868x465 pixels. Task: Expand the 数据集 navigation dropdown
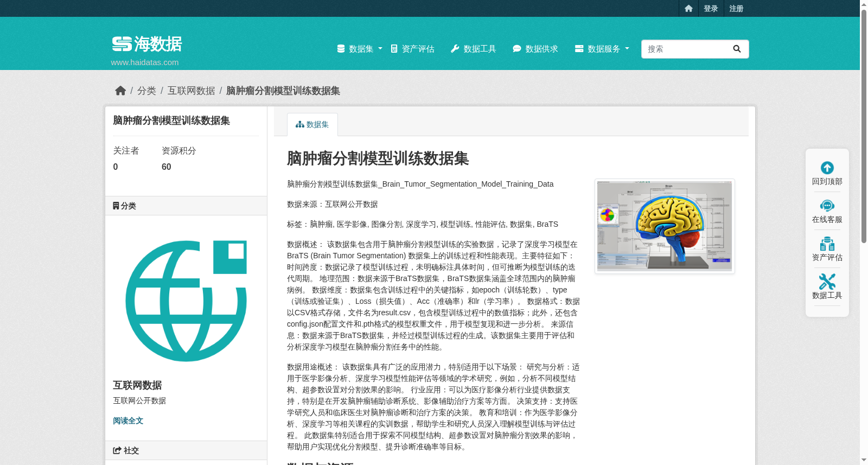coord(360,49)
